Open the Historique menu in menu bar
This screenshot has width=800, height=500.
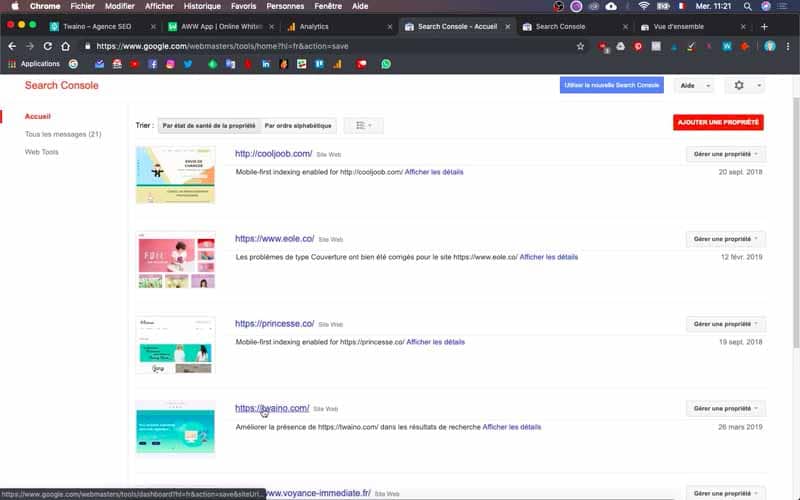[202, 6]
